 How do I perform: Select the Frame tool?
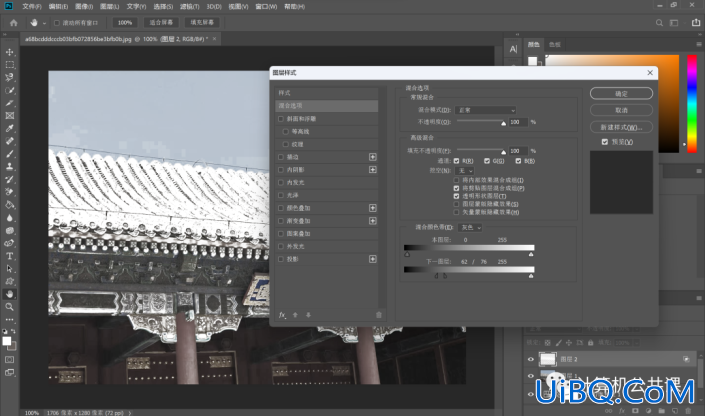pyautogui.click(x=9, y=116)
